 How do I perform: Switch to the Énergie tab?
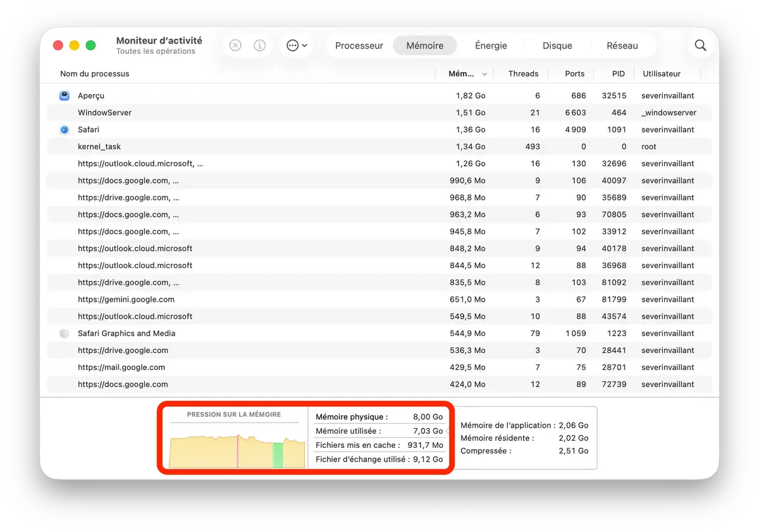[491, 46]
